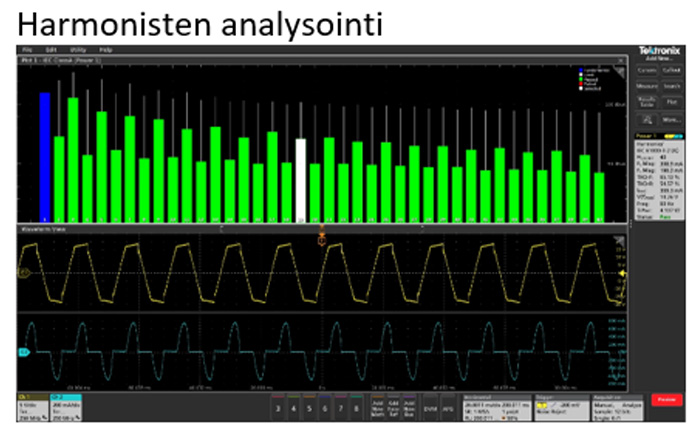Click the Plot button
The height and width of the screenshot is (430, 700).
[x=670, y=103]
